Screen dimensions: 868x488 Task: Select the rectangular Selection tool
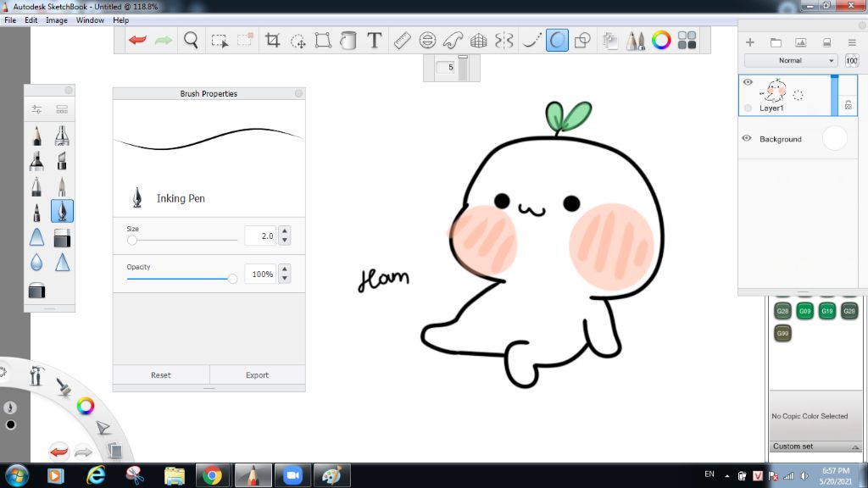point(220,41)
